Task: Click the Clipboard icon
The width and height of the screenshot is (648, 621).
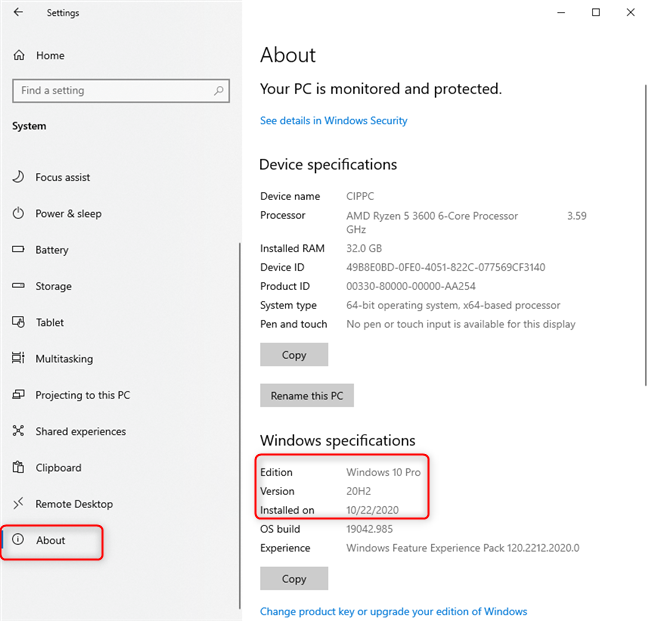Action: tap(18, 467)
